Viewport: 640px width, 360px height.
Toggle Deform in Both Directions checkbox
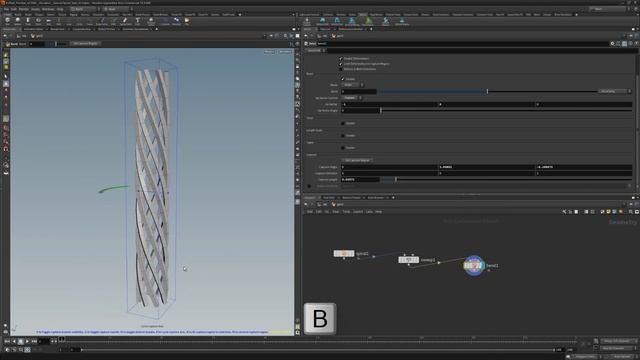[x=340, y=69]
